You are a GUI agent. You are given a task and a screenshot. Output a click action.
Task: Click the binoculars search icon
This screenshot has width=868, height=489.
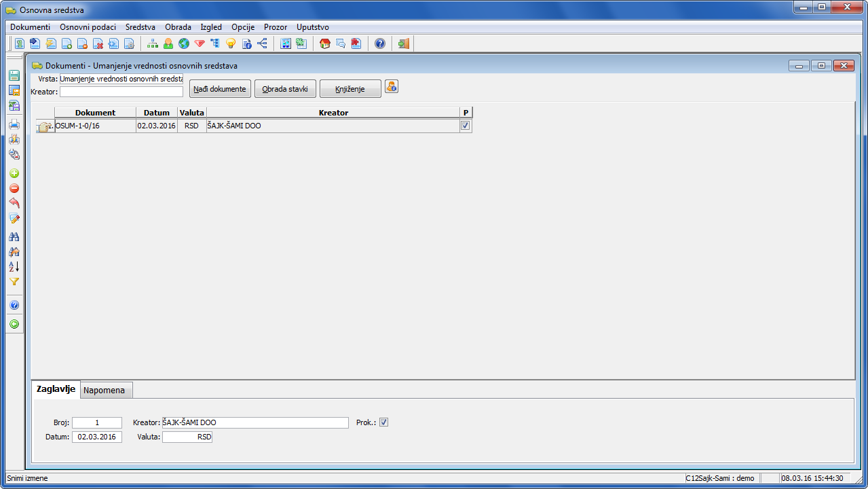pyautogui.click(x=14, y=237)
